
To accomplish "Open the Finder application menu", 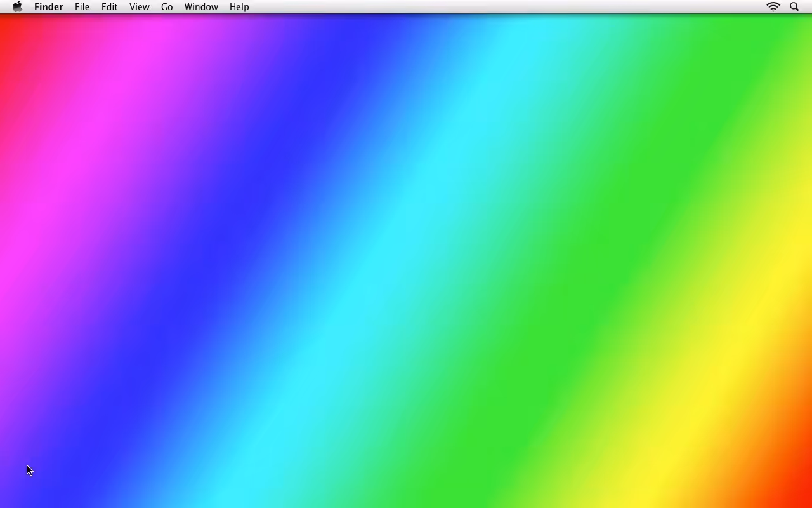I will click(49, 7).
